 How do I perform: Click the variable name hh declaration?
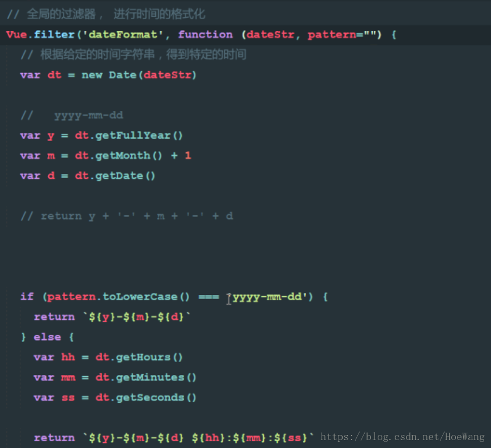coord(68,357)
